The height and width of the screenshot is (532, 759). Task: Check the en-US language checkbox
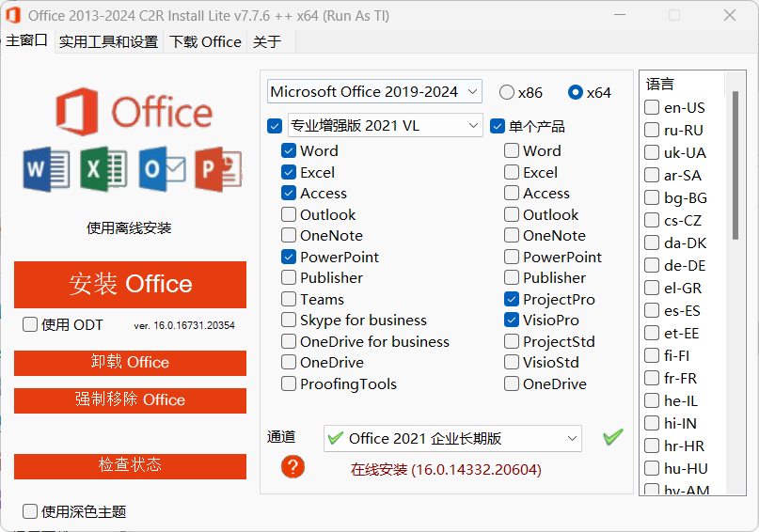point(652,107)
